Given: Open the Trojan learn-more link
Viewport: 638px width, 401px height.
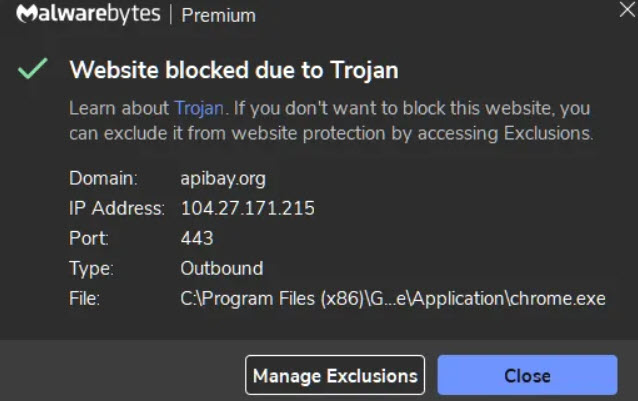Looking at the screenshot, I should (198, 107).
